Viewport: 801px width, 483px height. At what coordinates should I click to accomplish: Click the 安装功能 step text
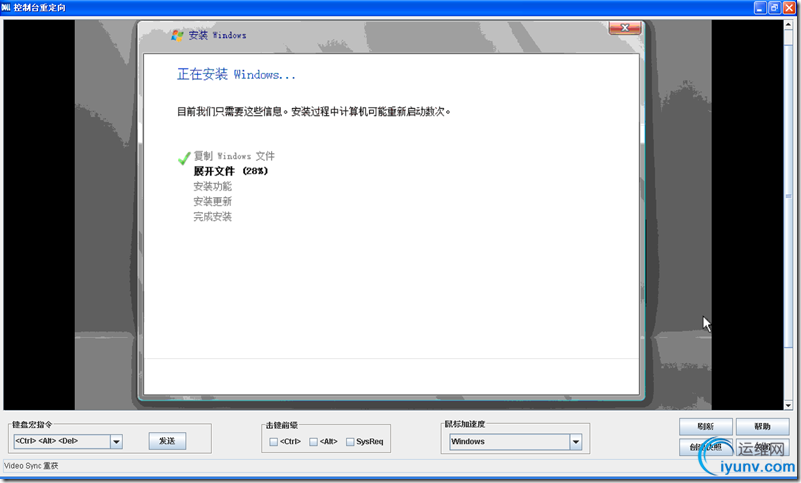pyautogui.click(x=213, y=186)
